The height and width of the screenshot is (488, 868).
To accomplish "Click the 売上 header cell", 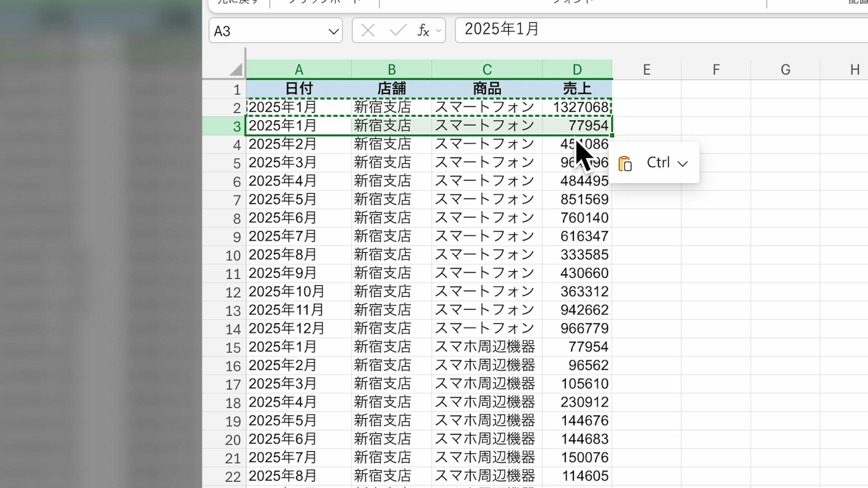I will (x=577, y=89).
